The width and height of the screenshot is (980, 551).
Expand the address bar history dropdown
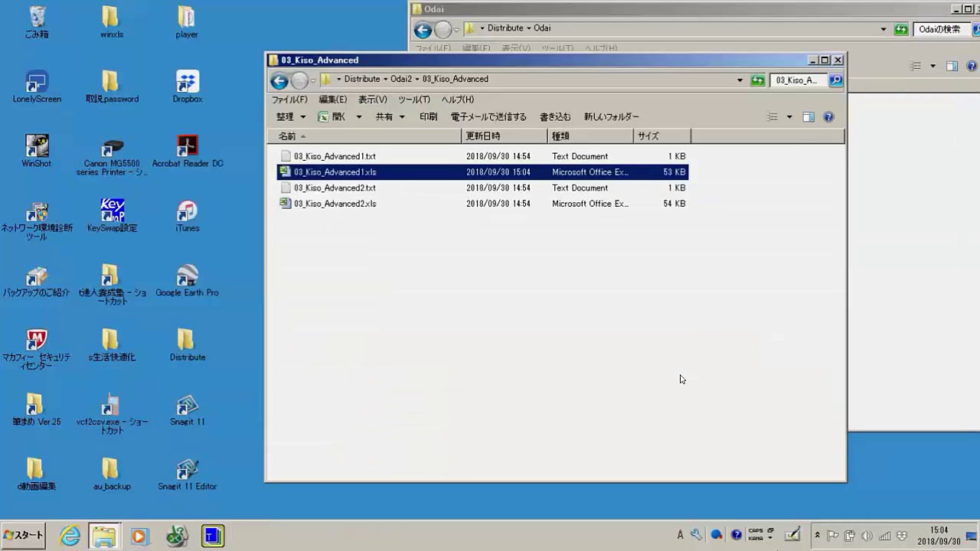click(740, 80)
